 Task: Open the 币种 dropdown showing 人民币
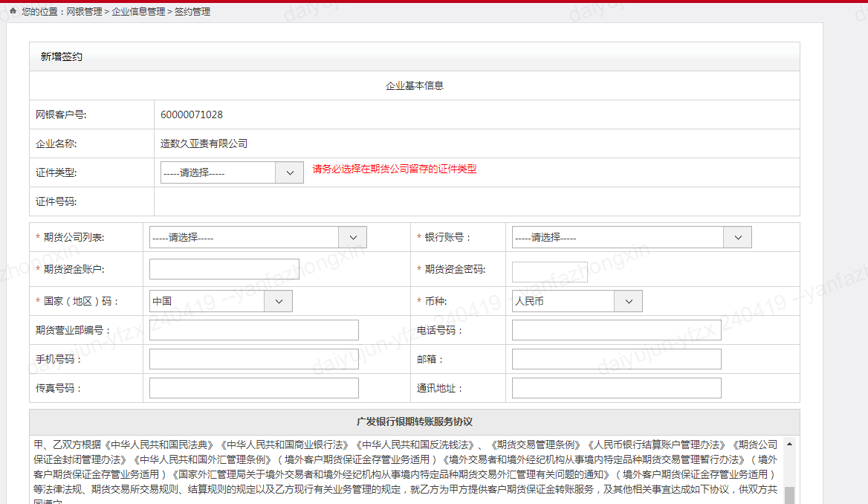(577, 301)
